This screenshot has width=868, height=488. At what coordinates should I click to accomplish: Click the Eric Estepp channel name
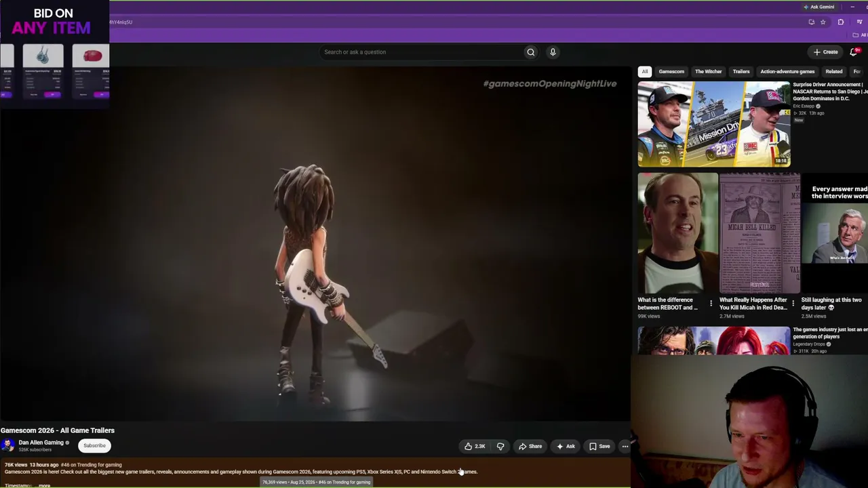[804, 106]
